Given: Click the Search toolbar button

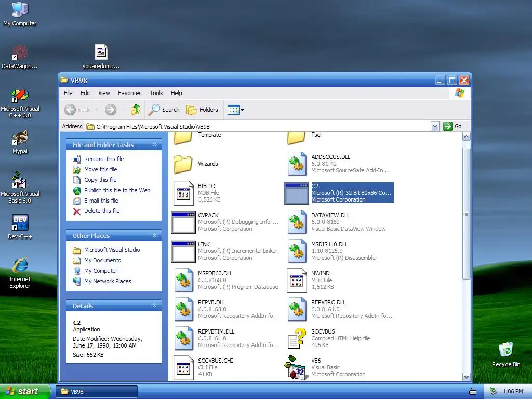Looking at the screenshot, I should (164, 110).
